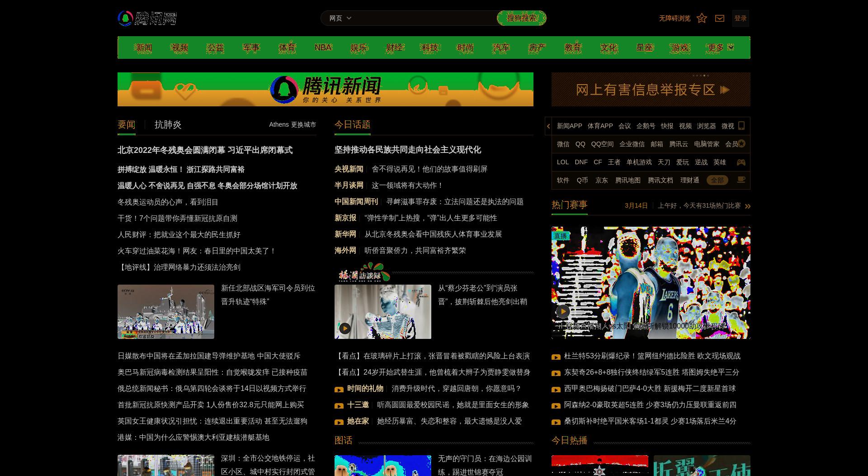Switch to the 要闻 tab
Viewport: 868px width, 476px height.
click(x=127, y=125)
